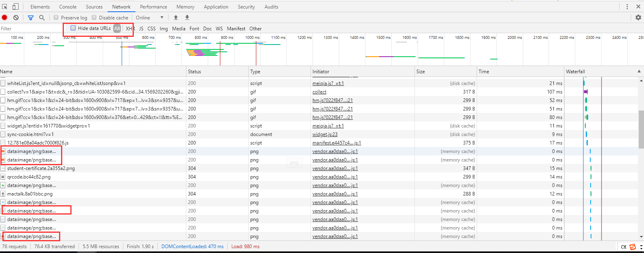Open initiator link collect

(319, 92)
